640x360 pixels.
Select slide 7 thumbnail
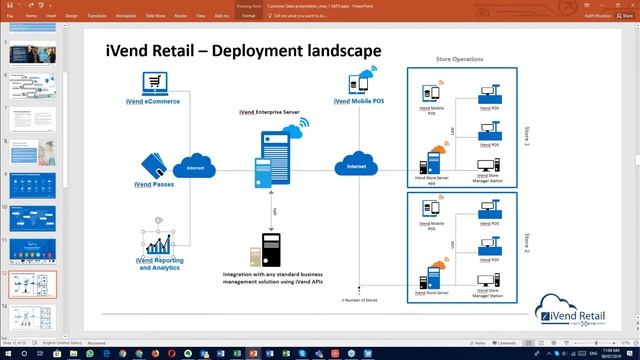click(x=33, y=119)
